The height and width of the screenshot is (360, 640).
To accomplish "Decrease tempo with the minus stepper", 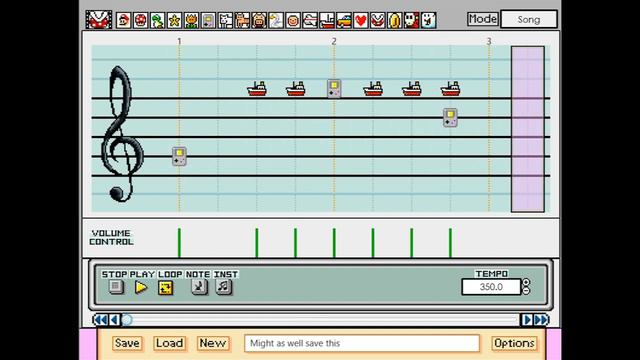I will coord(526,291).
